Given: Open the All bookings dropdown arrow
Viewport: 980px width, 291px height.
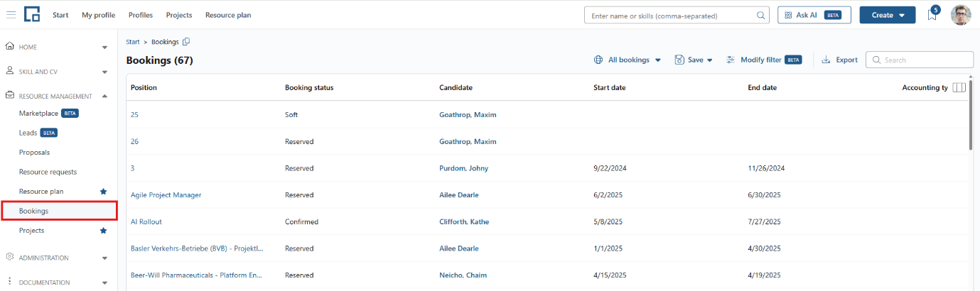Looking at the screenshot, I should pyautogui.click(x=658, y=60).
